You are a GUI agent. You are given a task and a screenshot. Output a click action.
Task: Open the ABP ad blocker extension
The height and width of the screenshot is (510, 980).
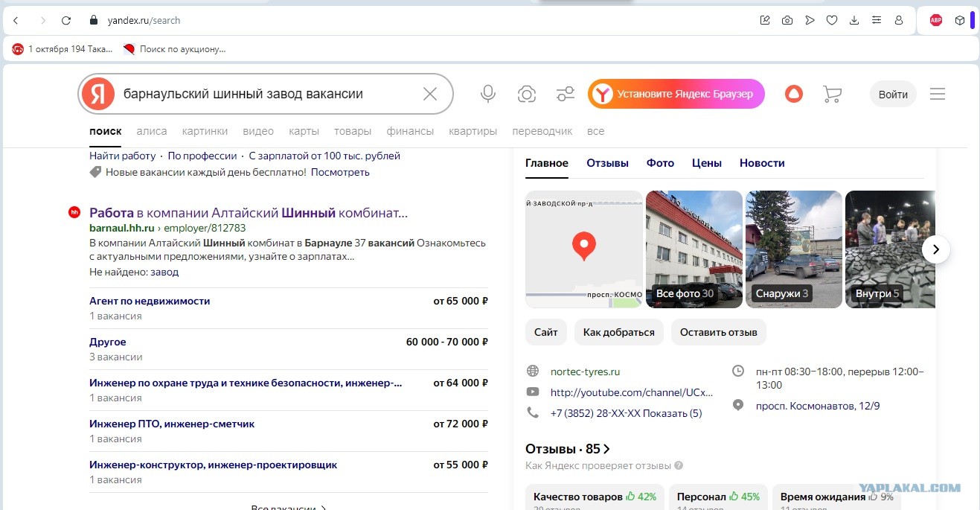pos(936,20)
